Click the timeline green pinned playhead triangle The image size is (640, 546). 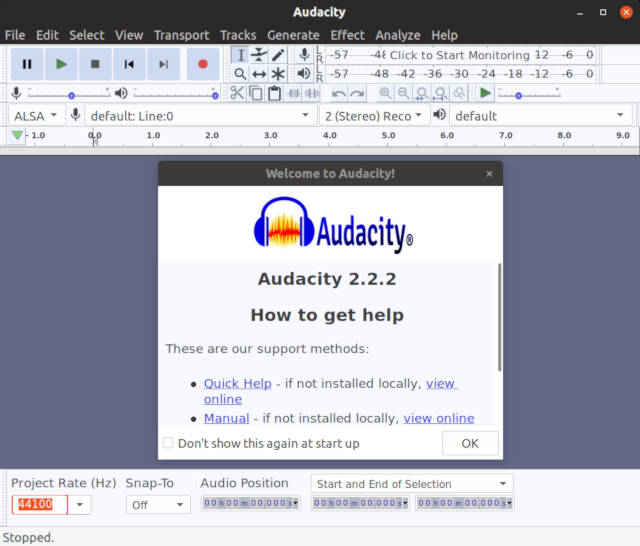coord(17,135)
